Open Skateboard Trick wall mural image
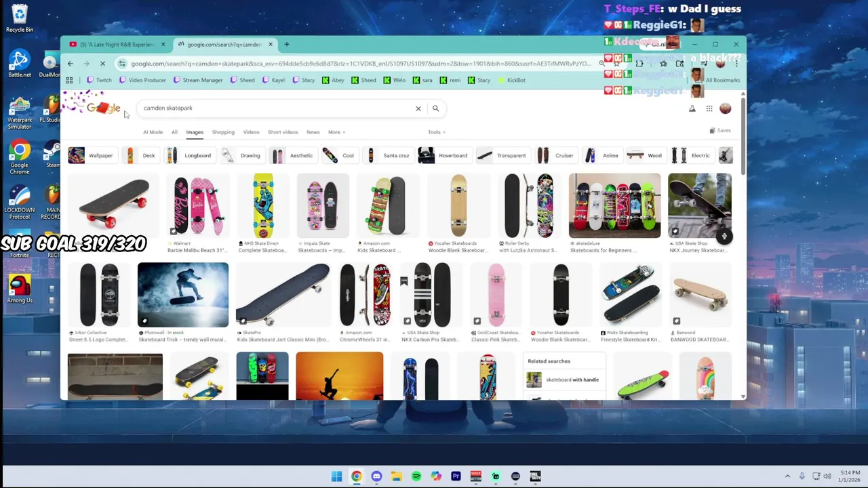This screenshot has height=488, width=868. (x=183, y=295)
